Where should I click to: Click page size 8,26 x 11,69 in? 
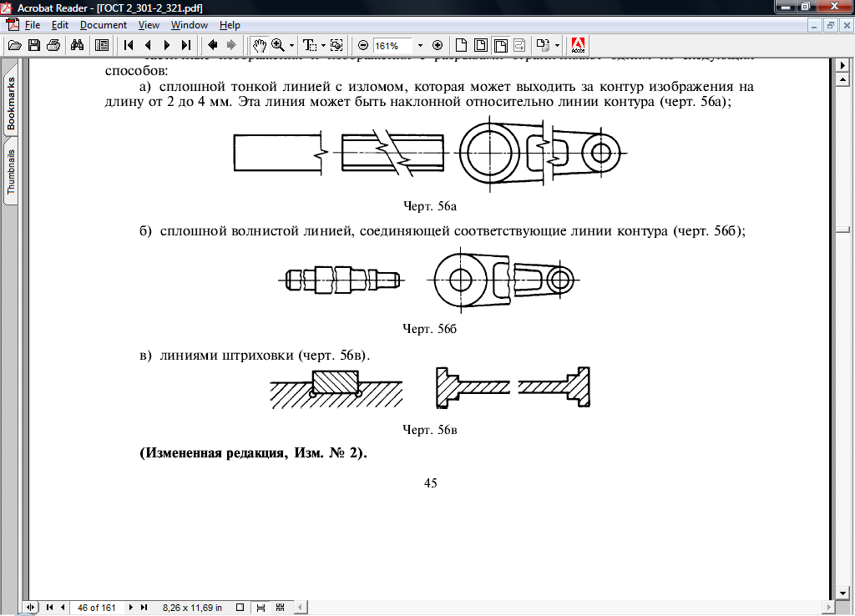click(x=192, y=608)
